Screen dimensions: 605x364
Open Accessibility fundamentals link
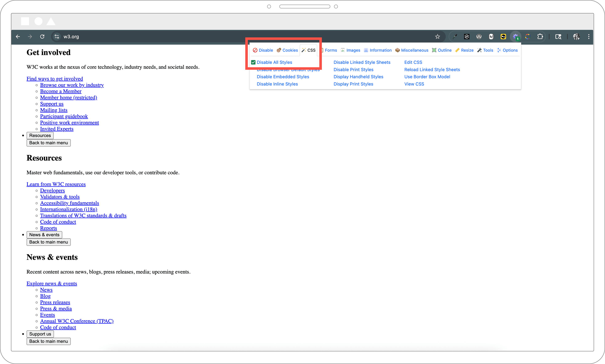click(x=69, y=203)
